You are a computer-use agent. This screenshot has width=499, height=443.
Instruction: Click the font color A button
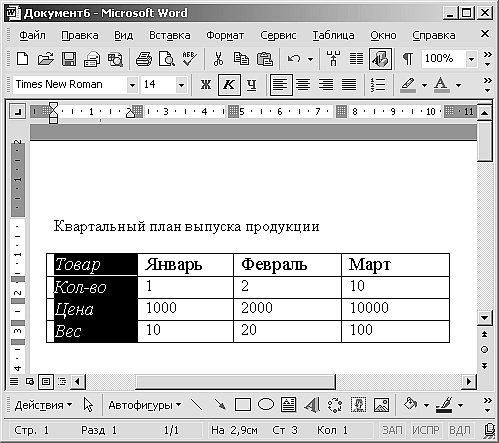pos(441,85)
